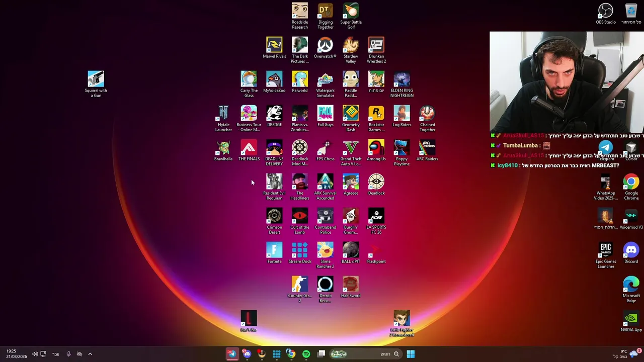This screenshot has width=644, height=362.
Task: Click Spotify icon in taskbar
Action: click(x=306, y=354)
